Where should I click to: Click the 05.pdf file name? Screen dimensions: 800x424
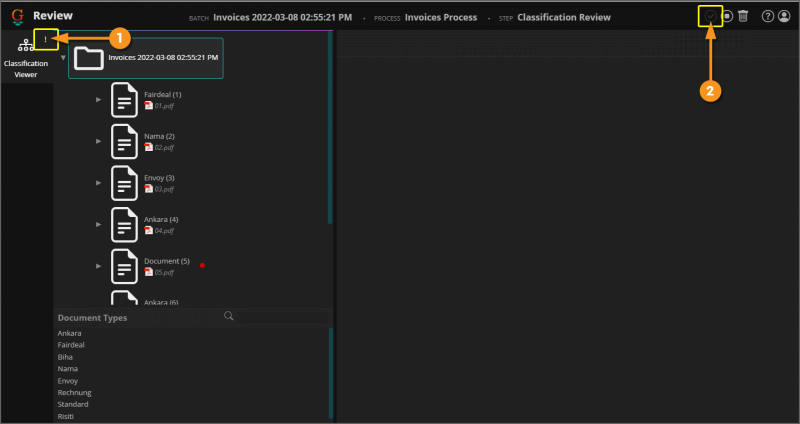pyautogui.click(x=164, y=272)
